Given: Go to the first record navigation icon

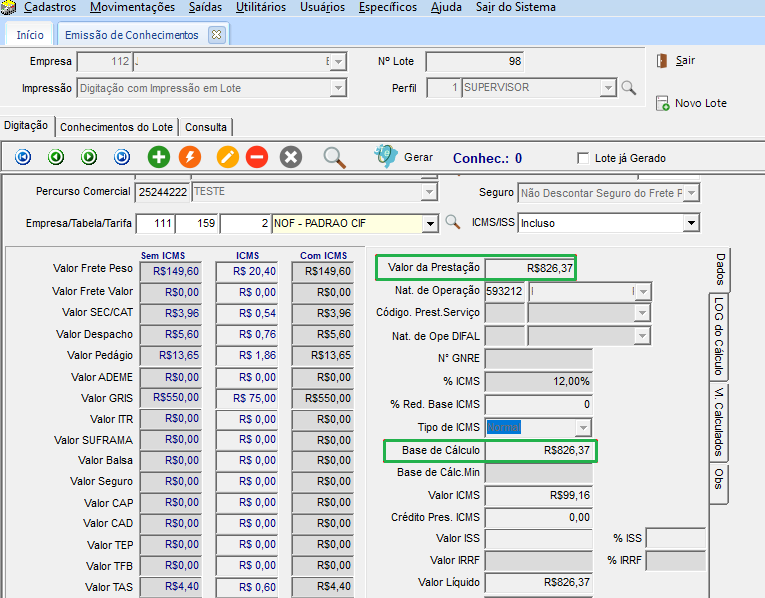Looking at the screenshot, I should coord(24,157).
